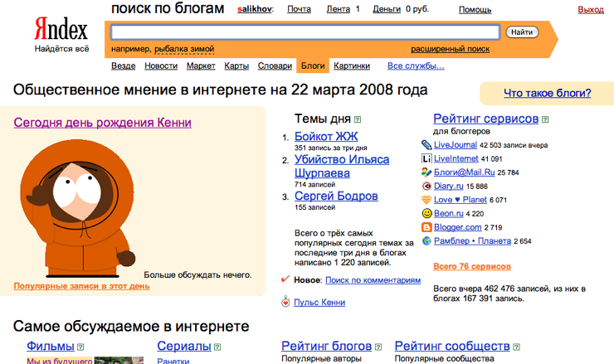Open расширенный поиск
Image resolution: width=614 pixels, height=364 pixels.
[x=451, y=49]
